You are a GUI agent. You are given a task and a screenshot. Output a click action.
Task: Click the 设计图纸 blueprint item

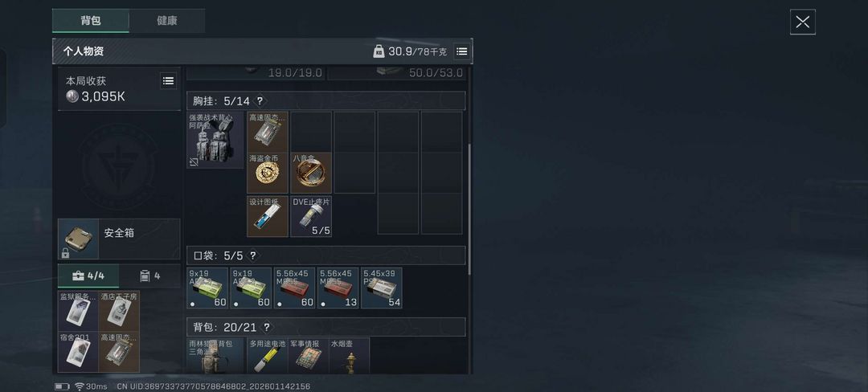pyautogui.click(x=268, y=216)
